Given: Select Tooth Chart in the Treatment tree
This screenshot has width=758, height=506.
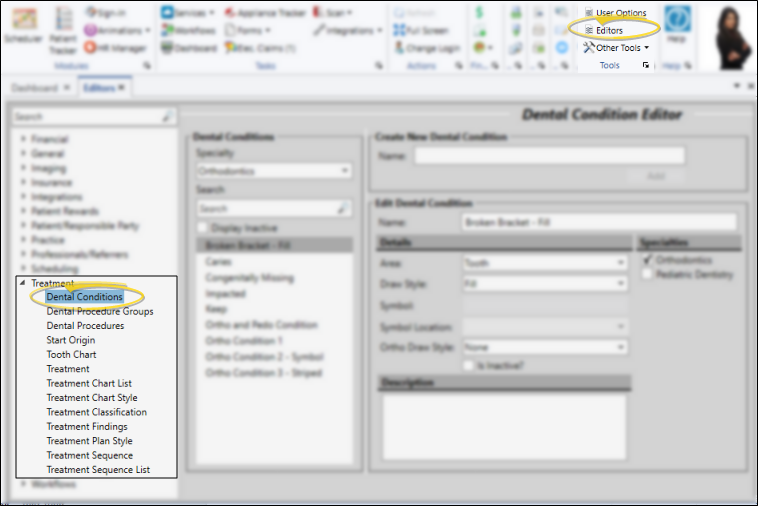Looking at the screenshot, I should point(71,354).
